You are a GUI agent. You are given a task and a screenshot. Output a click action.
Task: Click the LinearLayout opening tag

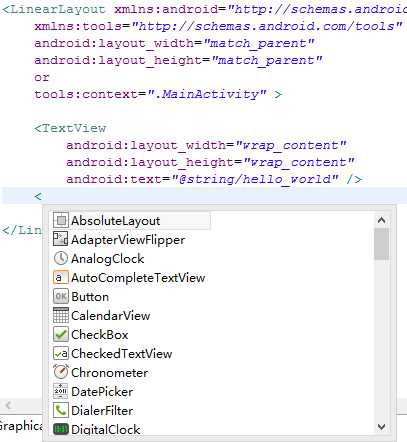tap(54, 9)
